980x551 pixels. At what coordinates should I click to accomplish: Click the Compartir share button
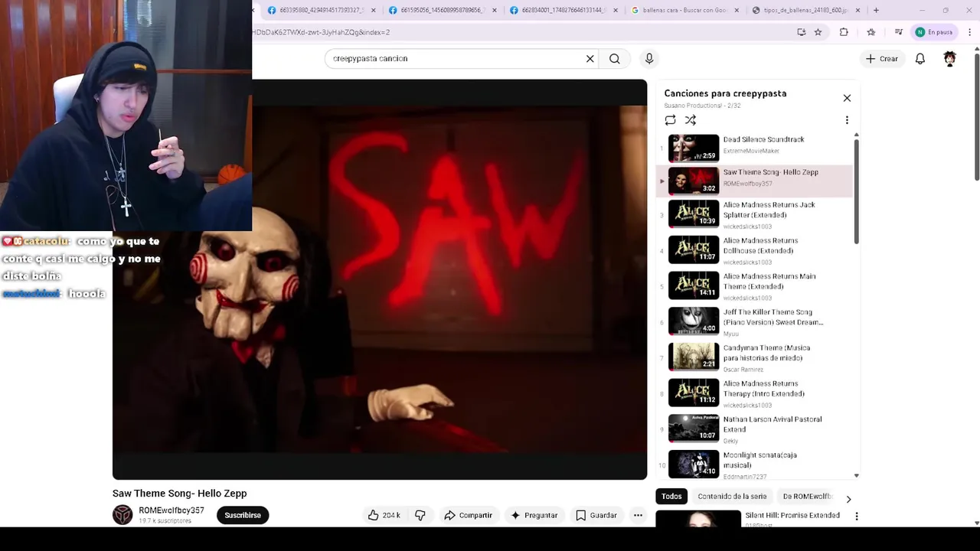pos(468,515)
